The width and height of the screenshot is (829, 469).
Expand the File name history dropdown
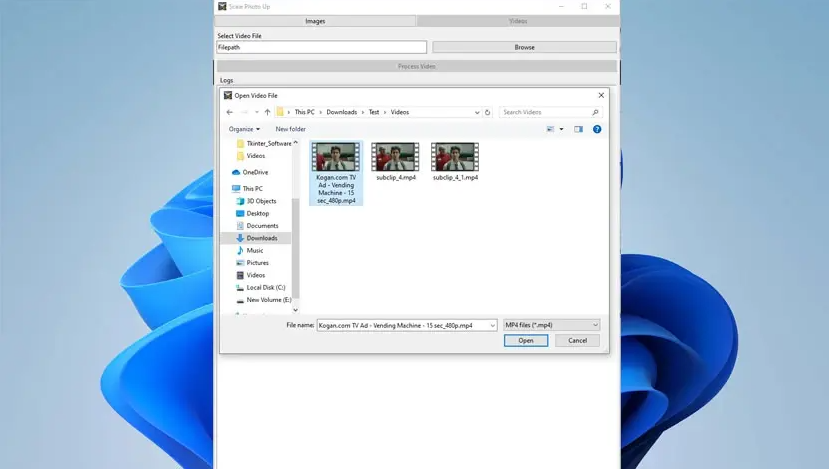tap(493, 326)
